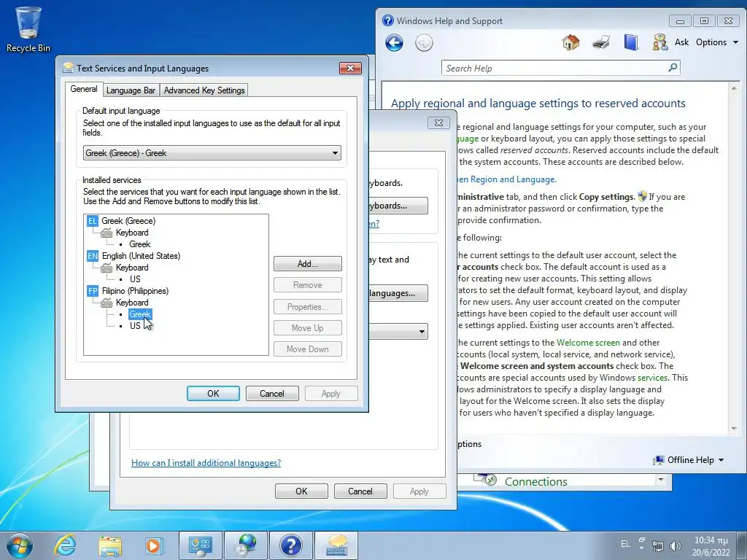This screenshot has height=560, width=747.
Task: Click EN badge of English (United States)
Action: click(x=92, y=256)
